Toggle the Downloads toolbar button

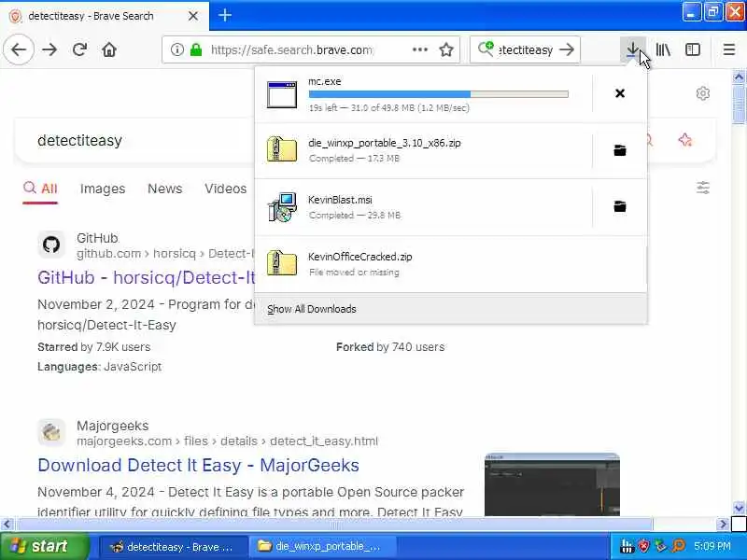[x=633, y=49]
